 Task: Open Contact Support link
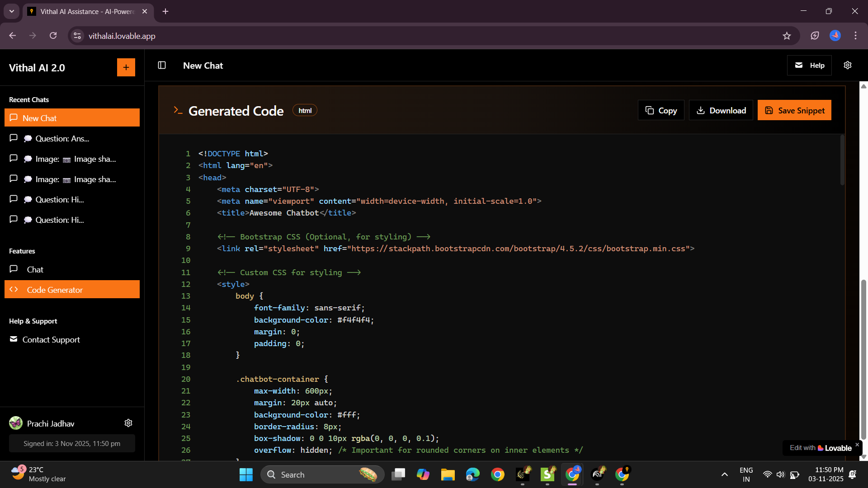(51, 340)
